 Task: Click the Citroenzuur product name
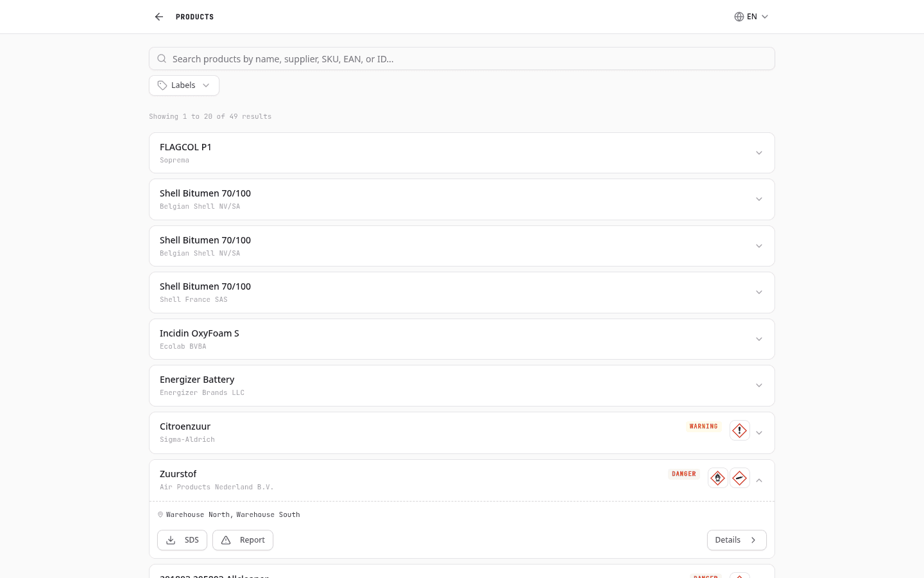click(x=185, y=426)
